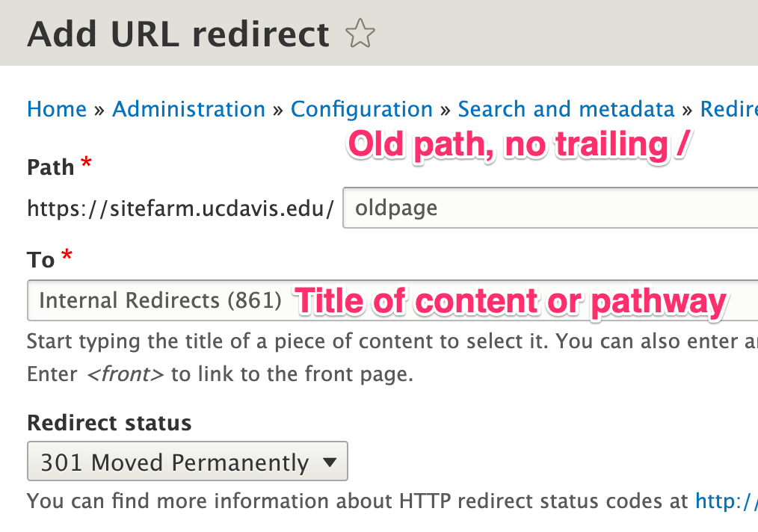Click the "Title of content or pathway" annotation
The width and height of the screenshot is (758, 532).
tap(511, 302)
